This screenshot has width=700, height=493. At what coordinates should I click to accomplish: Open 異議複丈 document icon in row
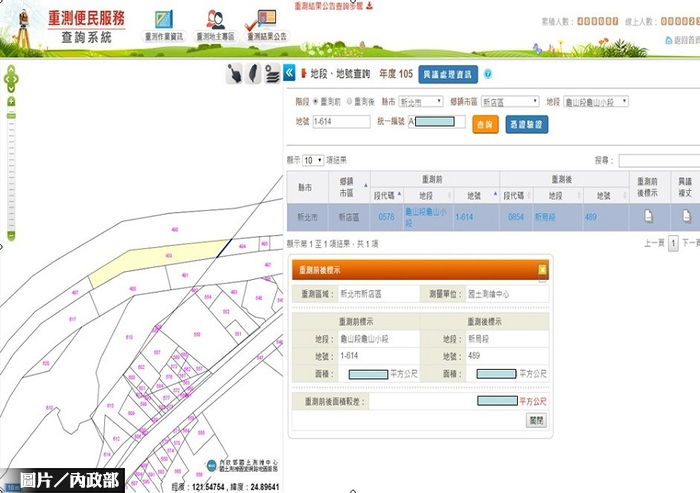coord(687,217)
